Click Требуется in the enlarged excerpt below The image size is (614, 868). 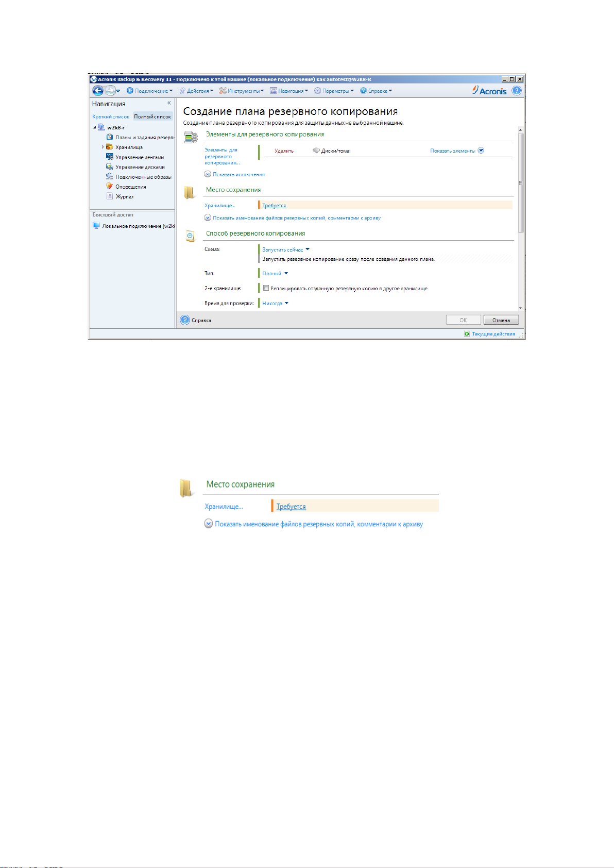point(291,507)
